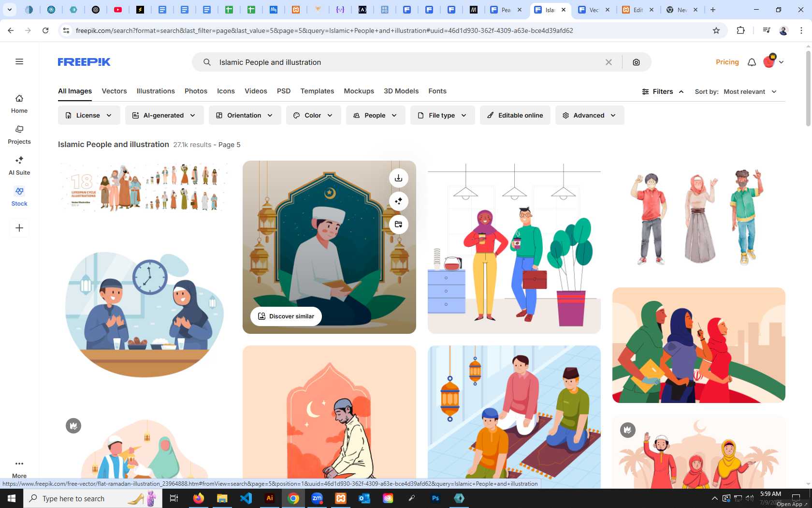Click AI sparkle icon on boy illustration

(398, 201)
